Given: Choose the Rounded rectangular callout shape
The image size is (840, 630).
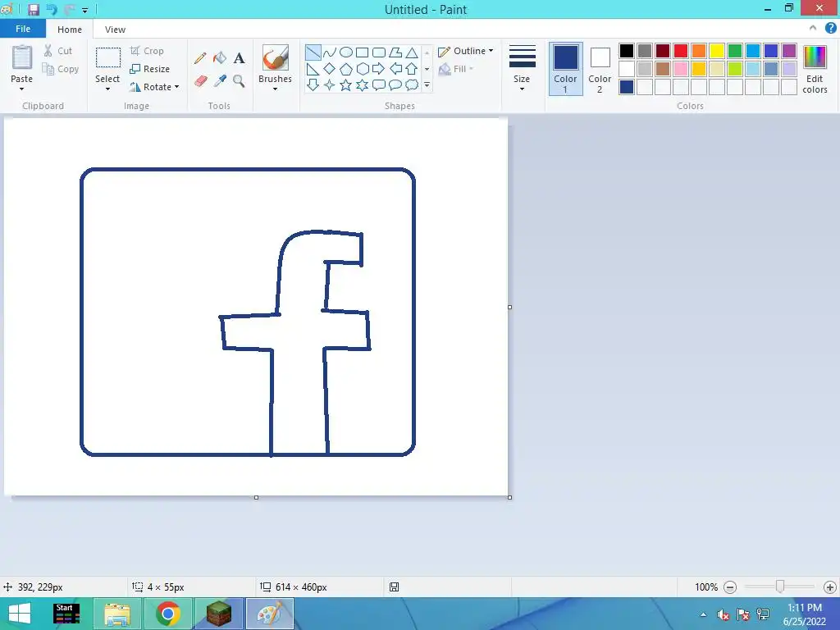Looking at the screenshot, I should (x=379, y=85).
